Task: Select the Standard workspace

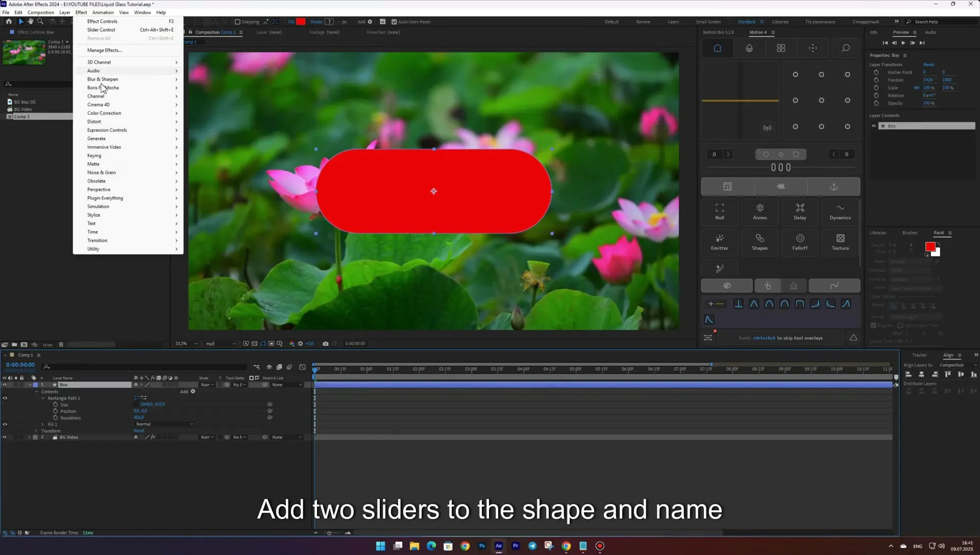Action: pyautogui.click(x=746, y=22)
